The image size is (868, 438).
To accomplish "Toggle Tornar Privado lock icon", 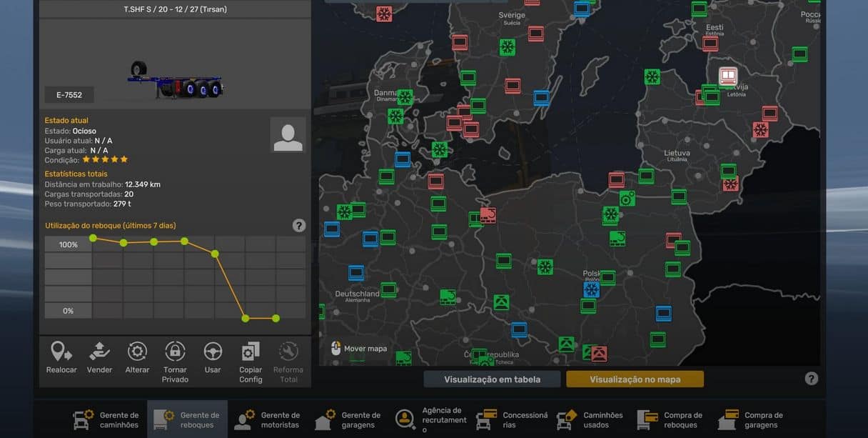I will click(x=175, y=352).
